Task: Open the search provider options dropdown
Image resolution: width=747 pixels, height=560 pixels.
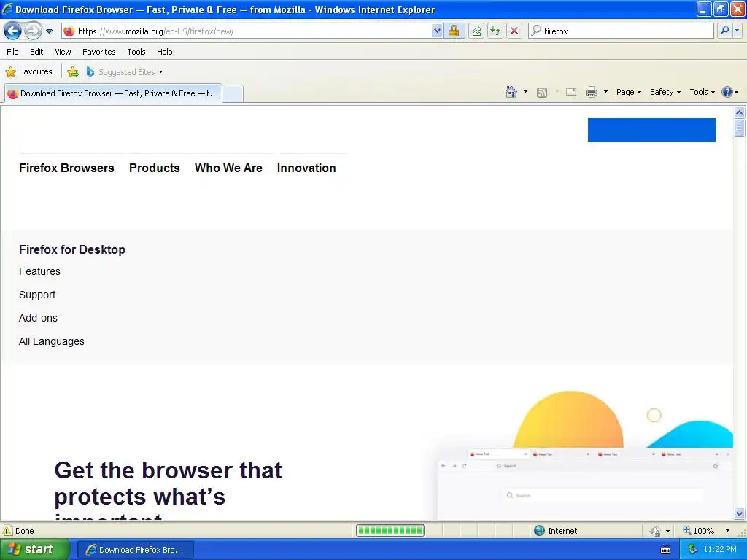Action: click(737, 31)
